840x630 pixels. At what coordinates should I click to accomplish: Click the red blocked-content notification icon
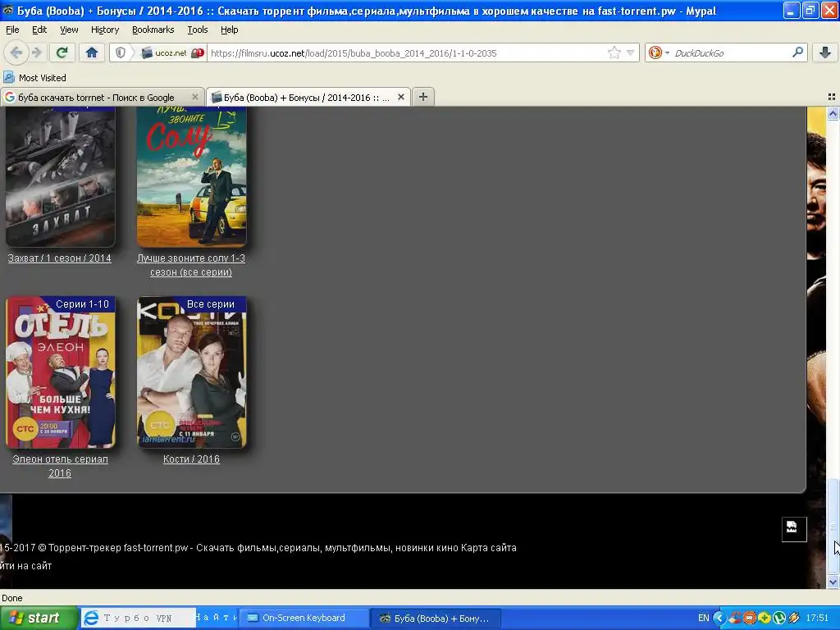(x=198, y=52)
